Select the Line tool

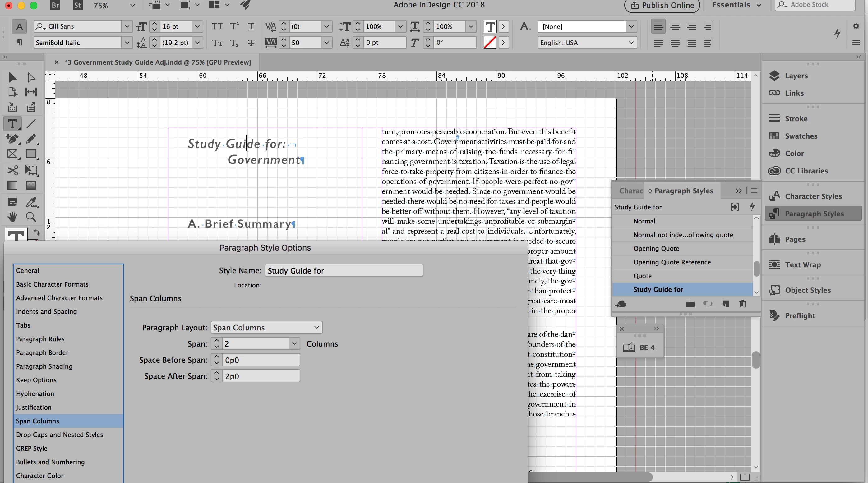31,124
